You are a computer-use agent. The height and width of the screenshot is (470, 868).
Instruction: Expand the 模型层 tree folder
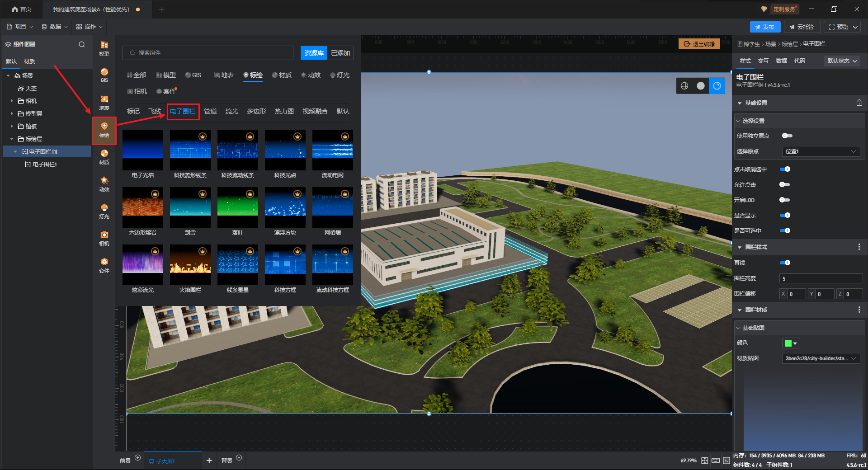(x=12, y=114)
